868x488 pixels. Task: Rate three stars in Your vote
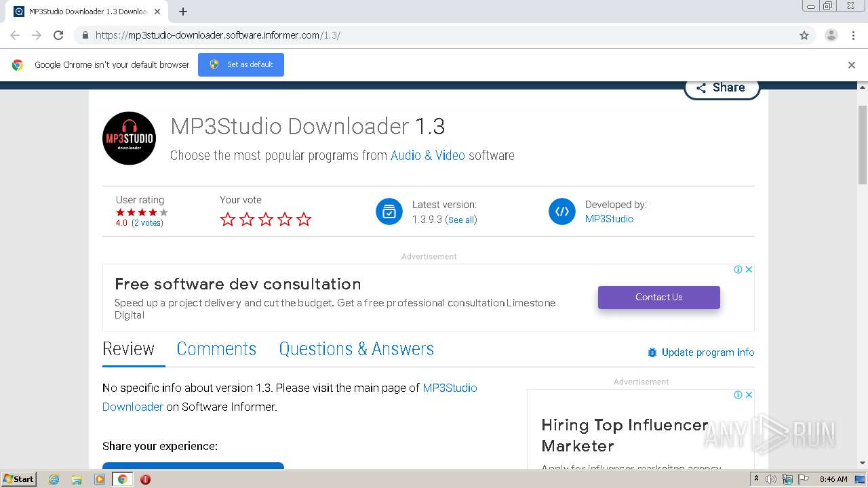266,219
